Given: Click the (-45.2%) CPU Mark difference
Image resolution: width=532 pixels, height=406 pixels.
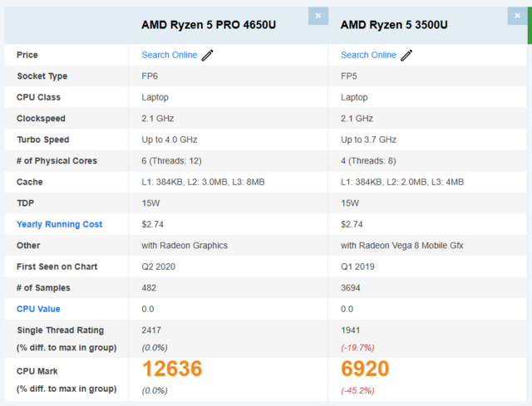Looking at the screenshot, I should pyautogui.click(x=357, y=390).
